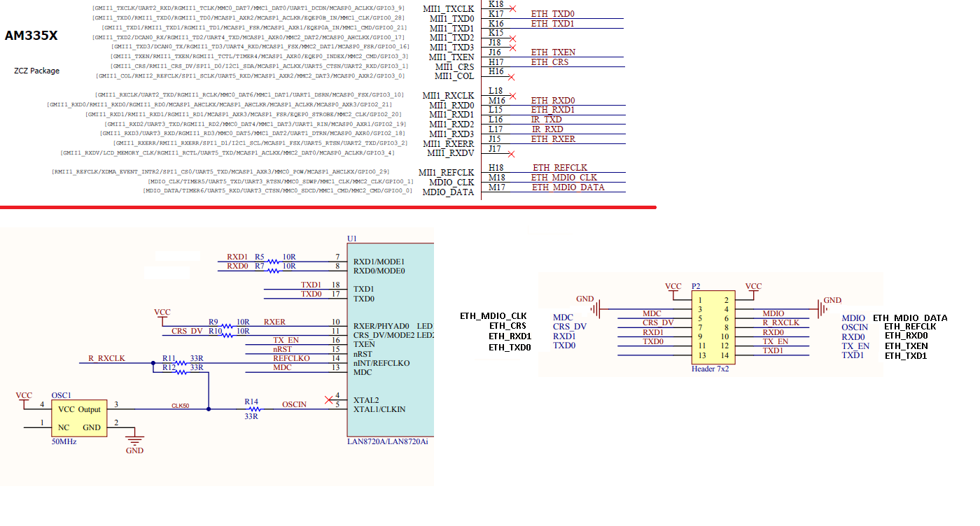Click the REFCLKO net label at pin 14
The width and height of the screenshot is (980, 526).
[x=291, y=357]
